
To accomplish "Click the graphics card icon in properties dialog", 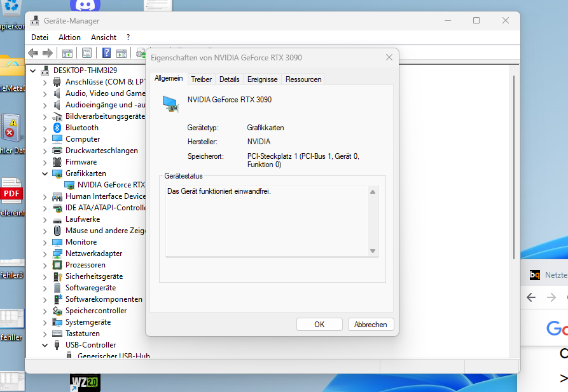I will pyautogui.click(x=170, y=104).
